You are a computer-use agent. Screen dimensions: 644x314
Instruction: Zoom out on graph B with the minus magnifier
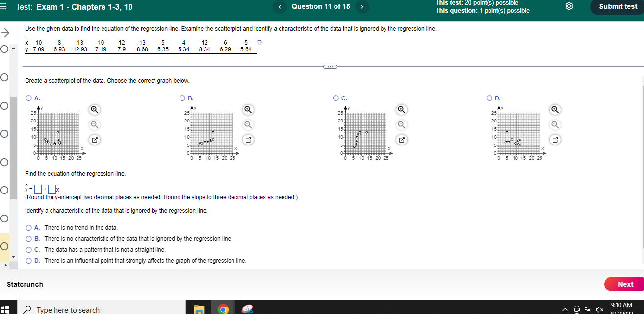[x=248, y=124]
